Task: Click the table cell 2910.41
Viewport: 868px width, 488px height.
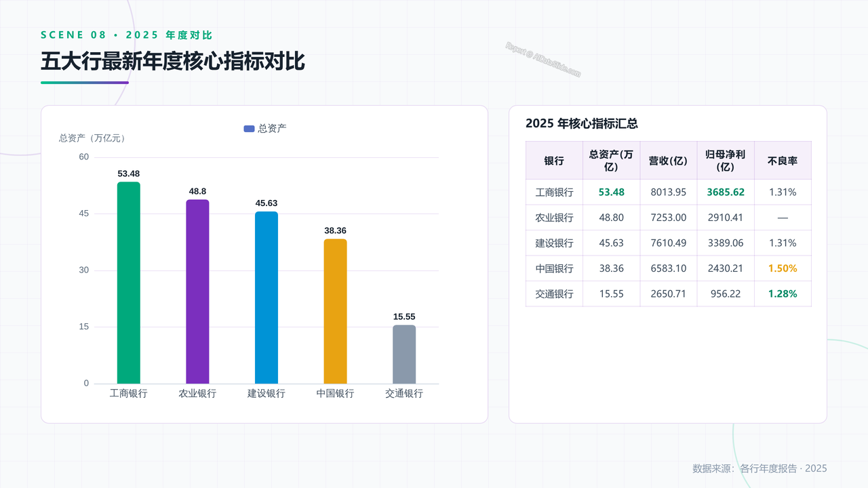Action: [726, 218]
